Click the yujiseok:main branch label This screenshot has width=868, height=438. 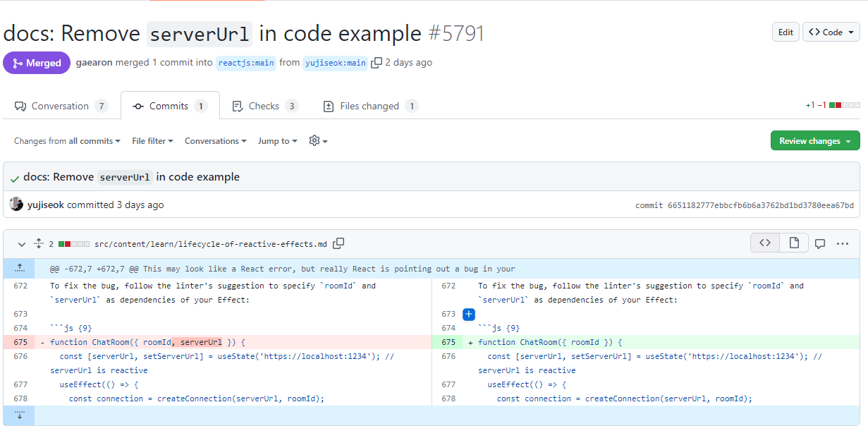tap(336, 63)
